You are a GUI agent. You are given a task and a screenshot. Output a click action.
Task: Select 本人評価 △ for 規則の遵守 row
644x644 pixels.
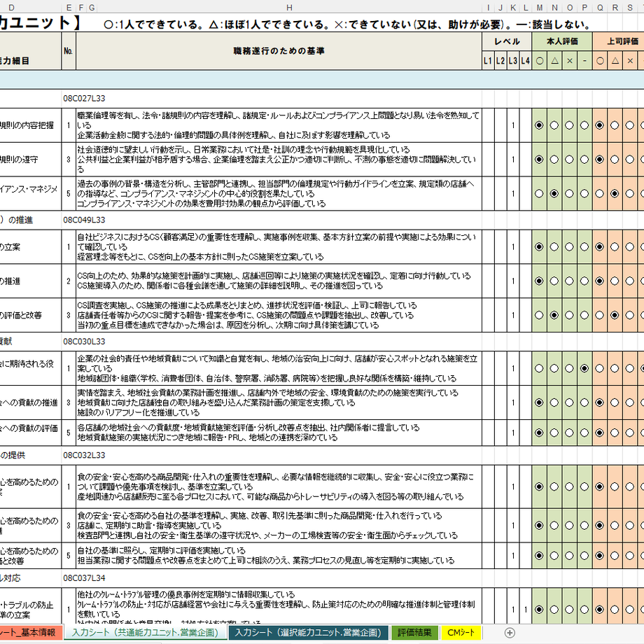(554, 160)
